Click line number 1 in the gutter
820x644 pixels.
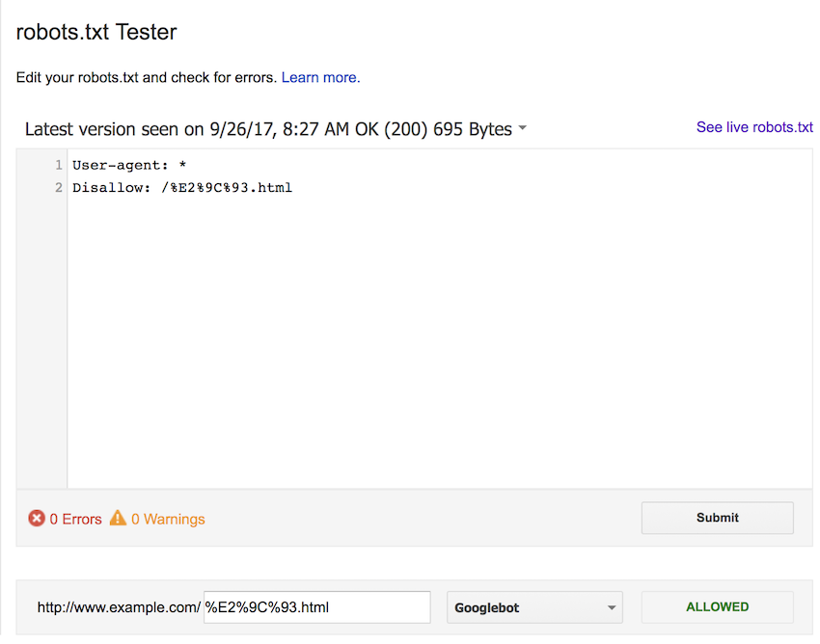click(x=59, y=166)
